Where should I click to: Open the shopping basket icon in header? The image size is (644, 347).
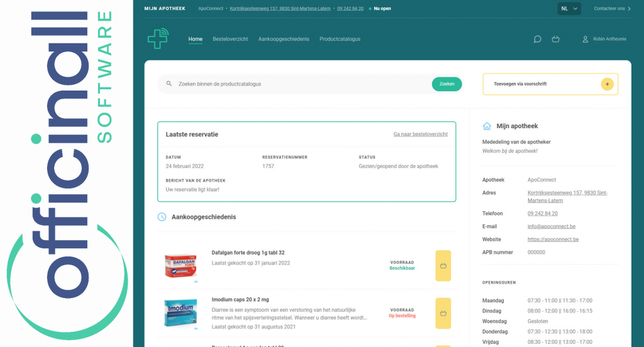[556, 39]
